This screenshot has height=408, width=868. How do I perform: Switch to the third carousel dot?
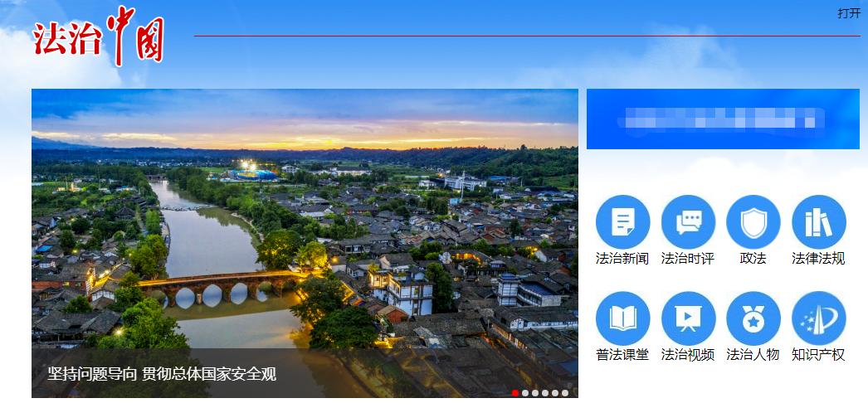point(535,393)
